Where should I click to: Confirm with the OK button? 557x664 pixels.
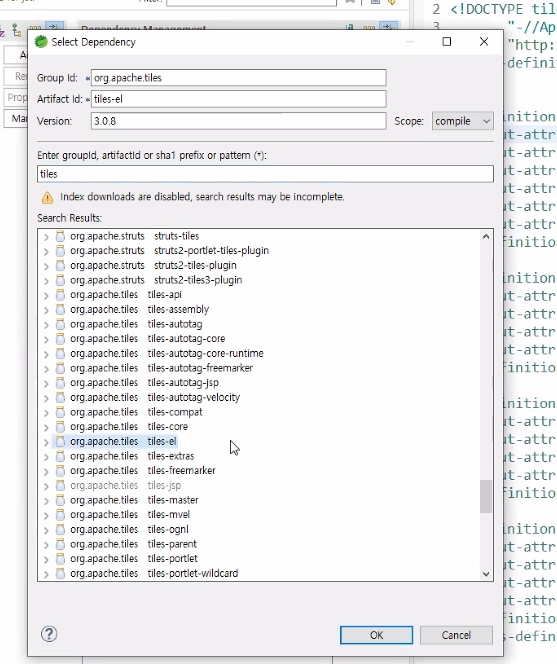click(376, 635)
